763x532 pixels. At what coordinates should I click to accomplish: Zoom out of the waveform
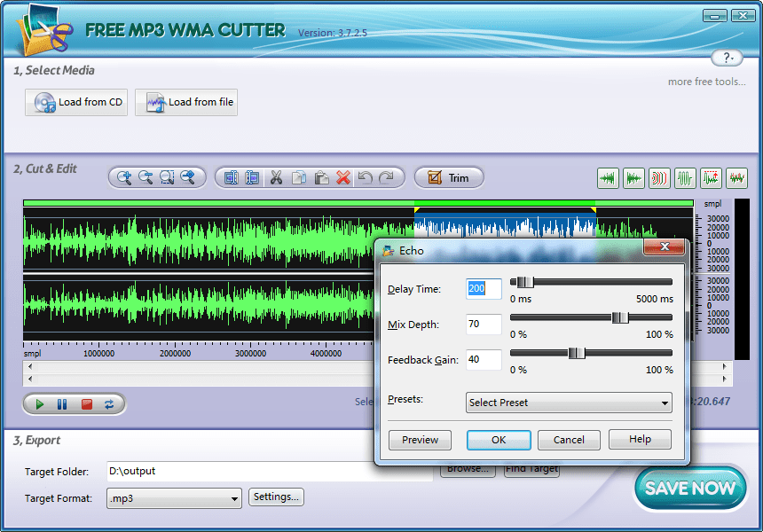pyautogui.click(x=147, y=177)
